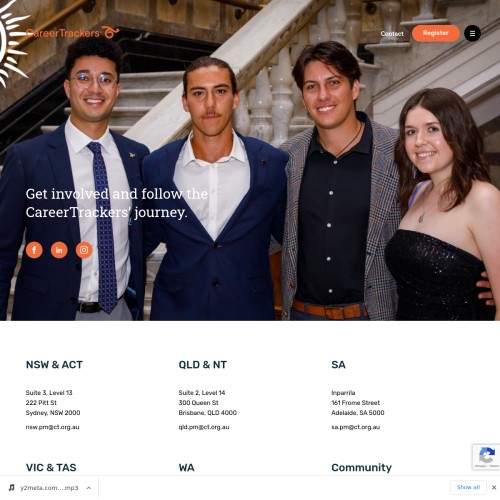Expand the y2meta mp3 download options

pos(89,488)
